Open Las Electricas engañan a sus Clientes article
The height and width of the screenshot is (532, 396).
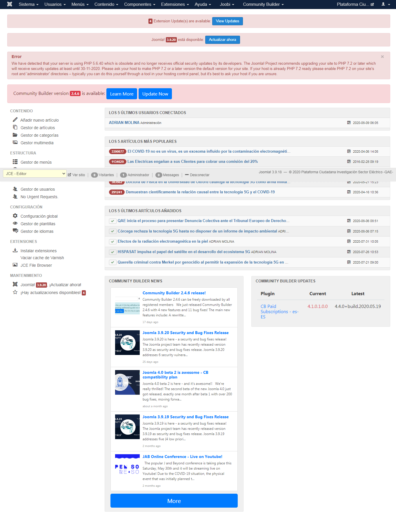[192, 161]
